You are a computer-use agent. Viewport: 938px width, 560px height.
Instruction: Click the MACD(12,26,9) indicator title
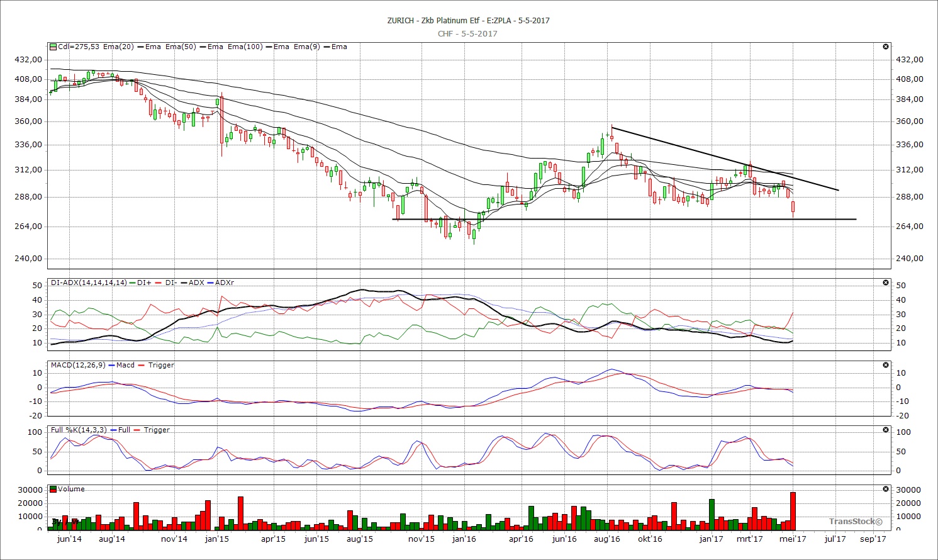coord(78,365)
